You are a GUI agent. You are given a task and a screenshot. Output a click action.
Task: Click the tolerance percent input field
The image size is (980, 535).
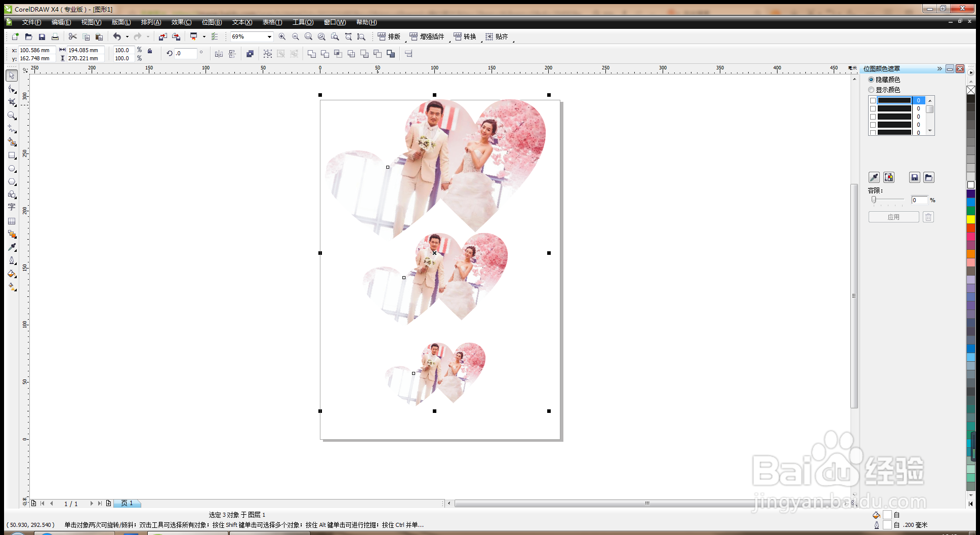point(919,200)
